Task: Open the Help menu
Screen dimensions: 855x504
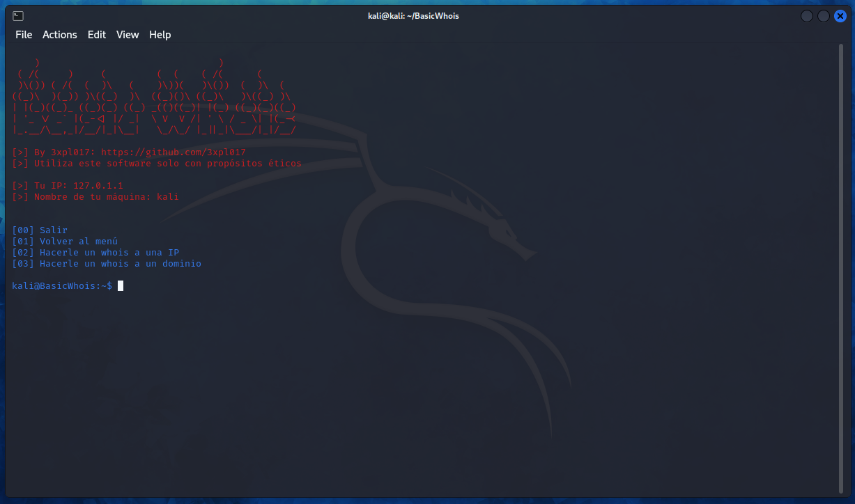Action: (x=160, y=35)
